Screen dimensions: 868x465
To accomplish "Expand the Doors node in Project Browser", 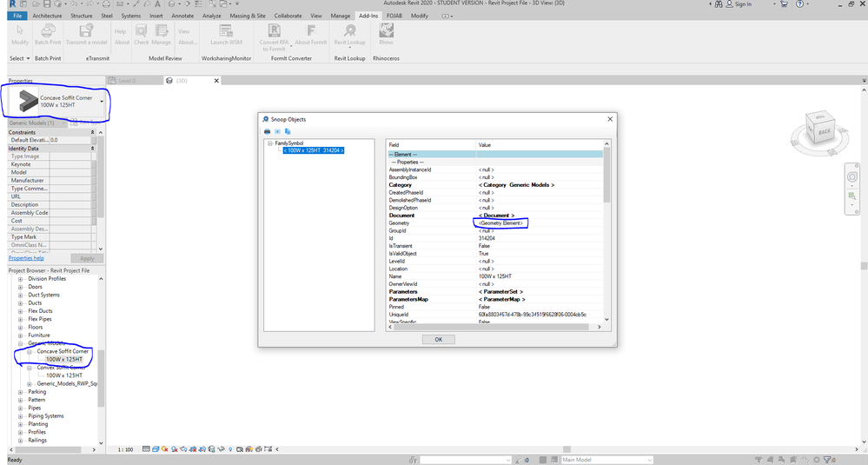I will [21, 287].
